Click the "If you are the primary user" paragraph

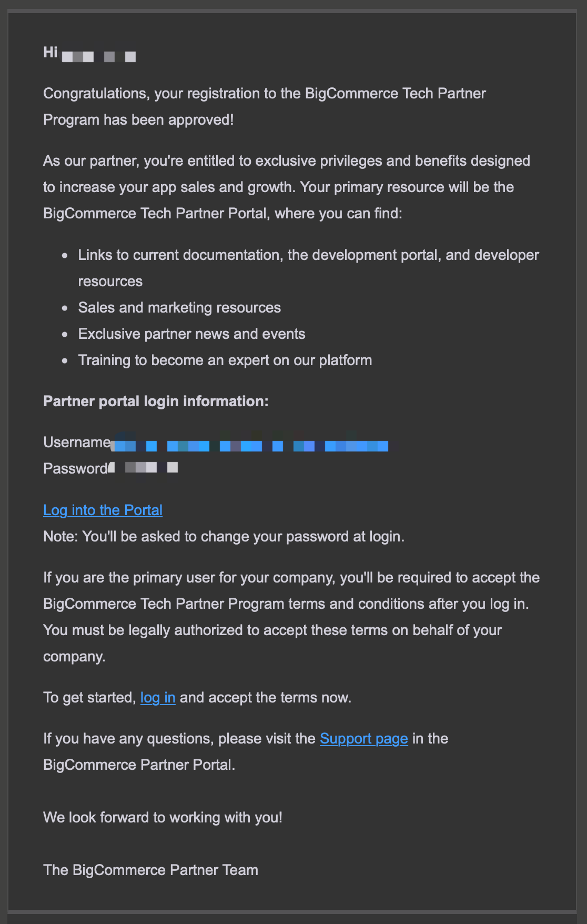[x=291, y=617]
